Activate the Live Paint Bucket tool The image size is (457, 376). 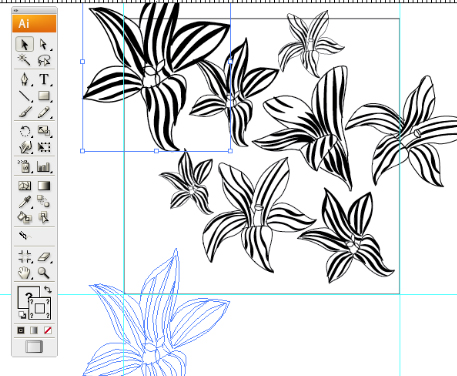tap(25, 217)
